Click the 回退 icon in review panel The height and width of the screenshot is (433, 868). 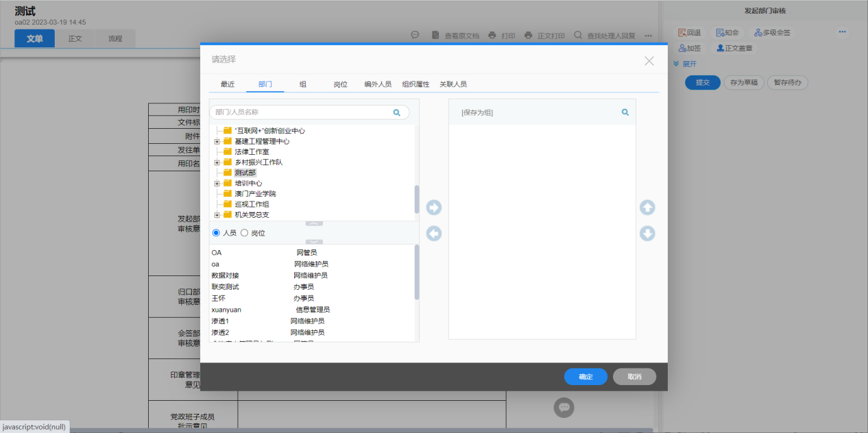(682, 32)
